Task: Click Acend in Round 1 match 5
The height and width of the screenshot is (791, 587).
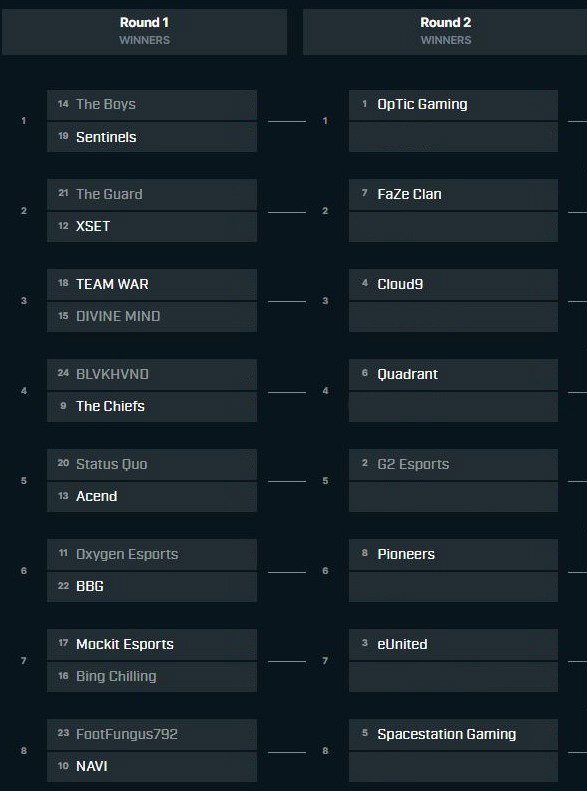Action: [152, 497]
